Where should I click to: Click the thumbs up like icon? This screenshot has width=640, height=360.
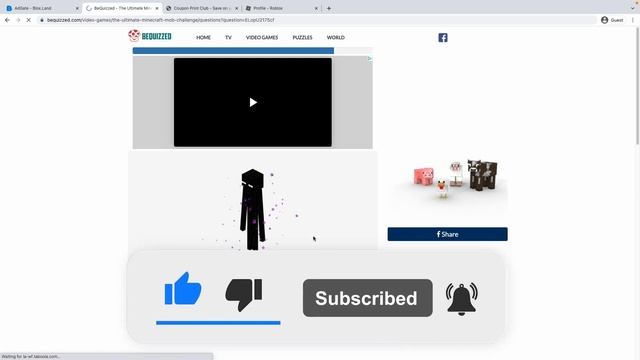click(182, 289)
